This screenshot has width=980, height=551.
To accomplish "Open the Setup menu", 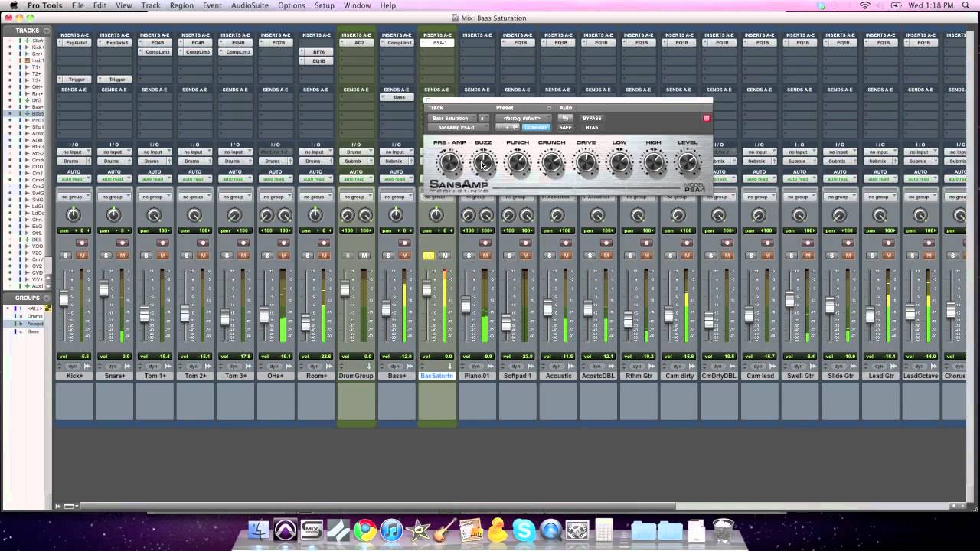I will 325,5.
